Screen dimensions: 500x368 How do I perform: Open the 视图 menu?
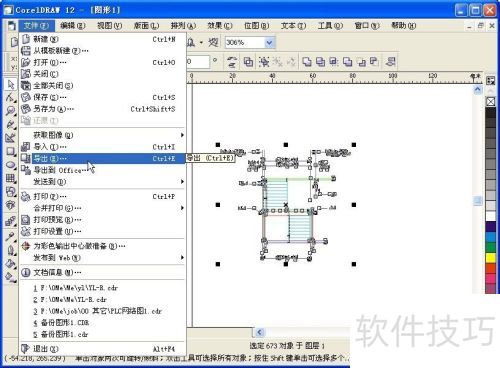tap(109, 26)
